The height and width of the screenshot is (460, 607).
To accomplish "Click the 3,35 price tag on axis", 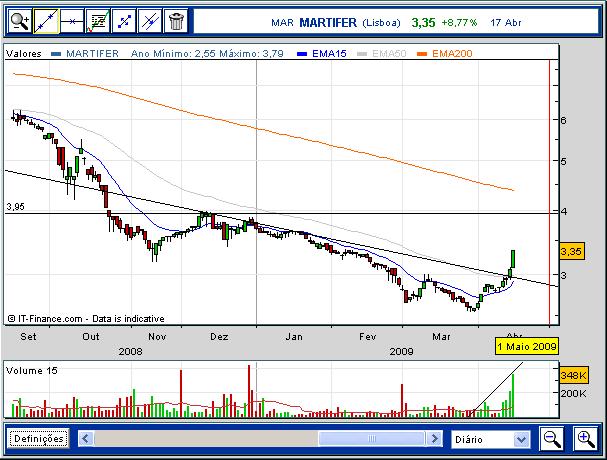I will pos(571,251).
